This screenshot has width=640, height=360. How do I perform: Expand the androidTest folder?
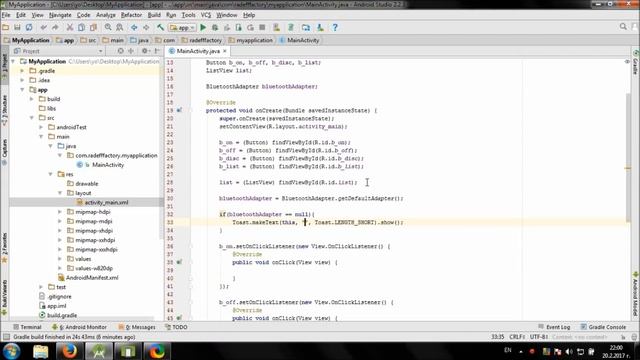coord(41,127)
